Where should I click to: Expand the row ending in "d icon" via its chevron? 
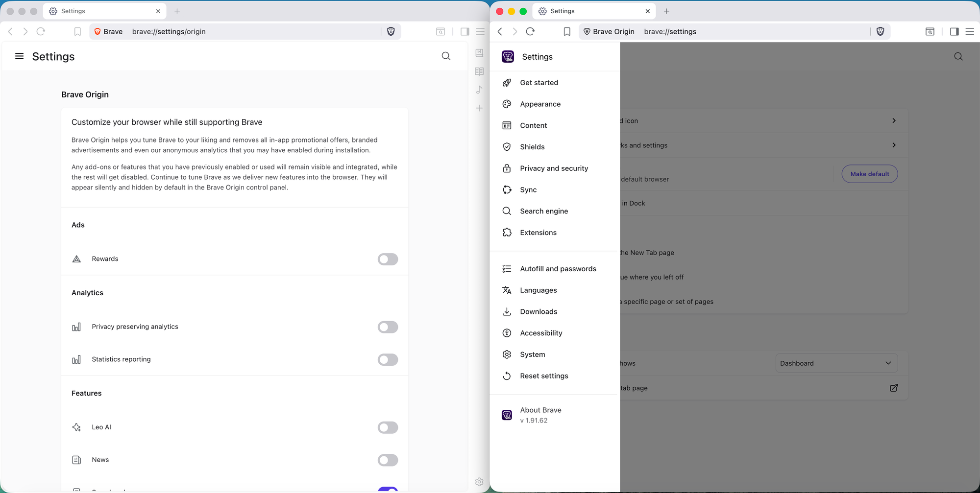pos(894,120)
